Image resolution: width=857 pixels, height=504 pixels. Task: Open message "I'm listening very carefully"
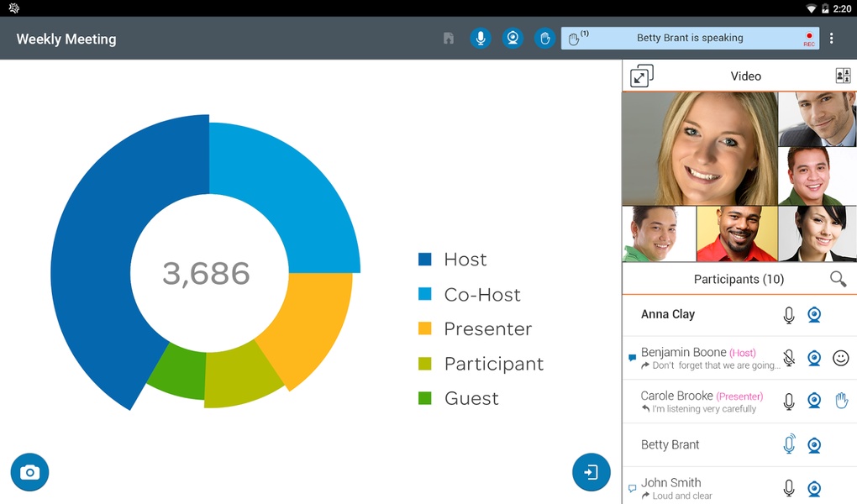pyautogui.click(x=704, y=409)
